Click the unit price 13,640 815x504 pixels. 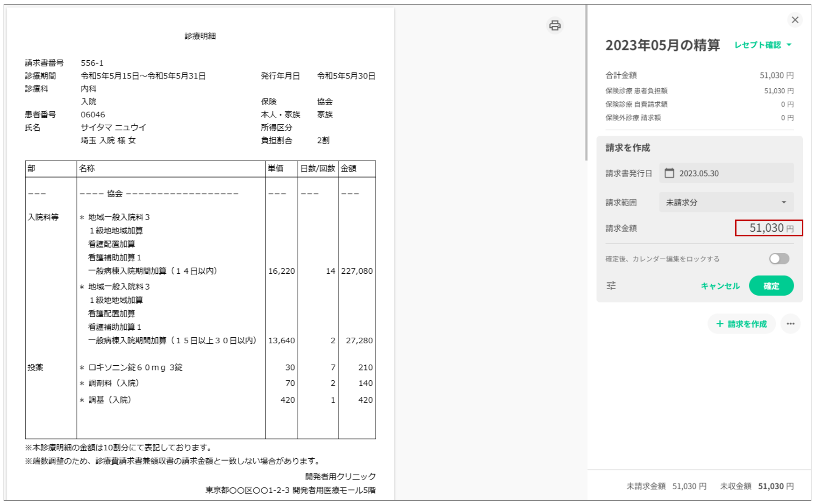282,341
